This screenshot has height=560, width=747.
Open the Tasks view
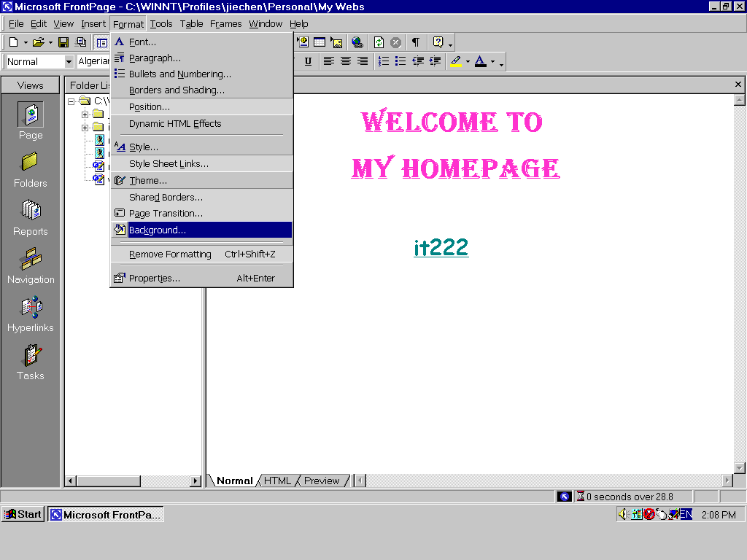click(x=31, y=362)
